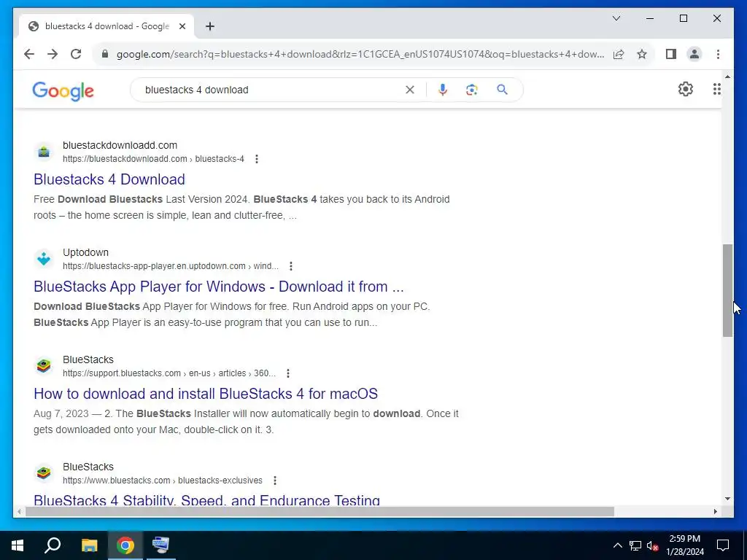Image resolution: width=747 pixels, height=560 pixels.
Task: Open File Explorer from the taskbar
Action: pos(89,545)
